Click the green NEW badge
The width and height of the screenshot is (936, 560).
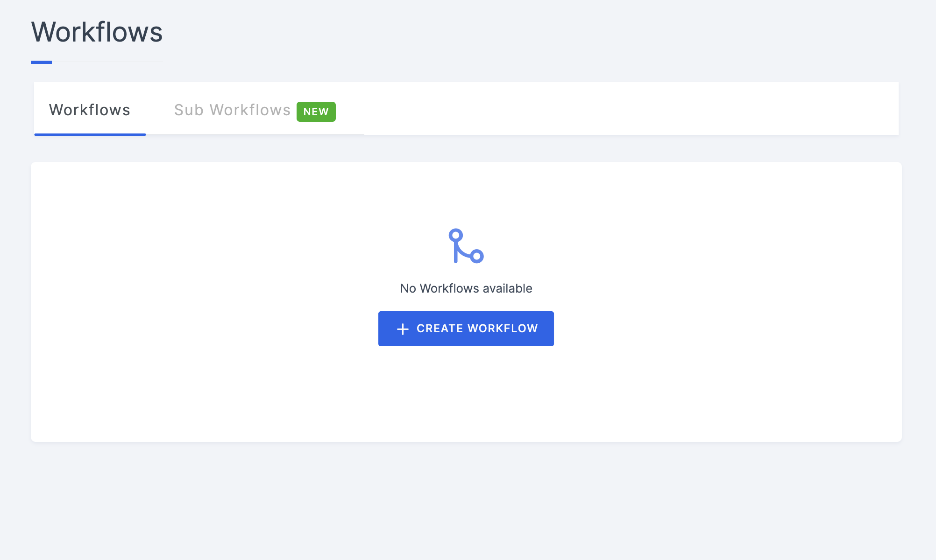pyautogui.click(x=316, y=112)
